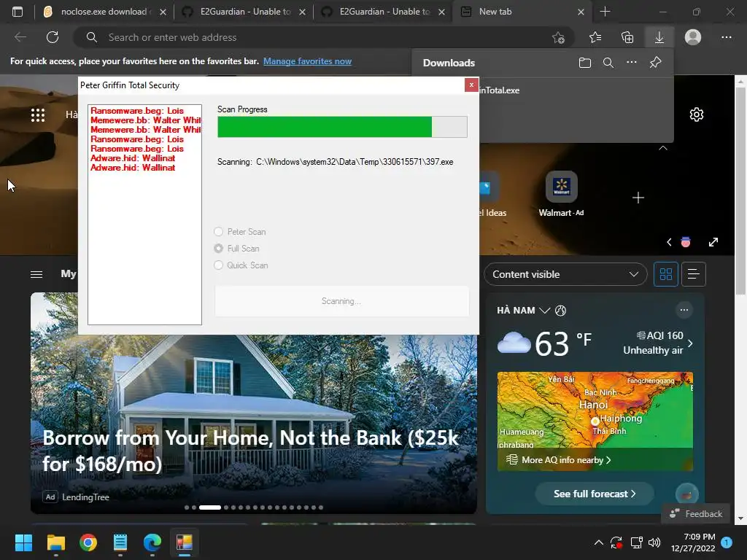The width and height of the screenshot is (747, 560).
Task: Switch to noclose.exe download tab
Action: click(x=103, y=12)
